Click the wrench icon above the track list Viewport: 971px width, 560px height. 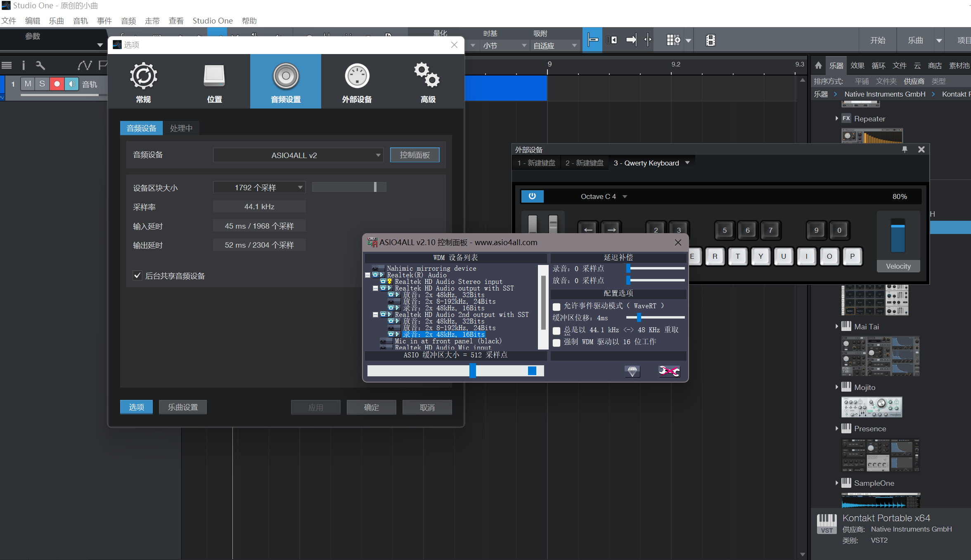(40, 65)
